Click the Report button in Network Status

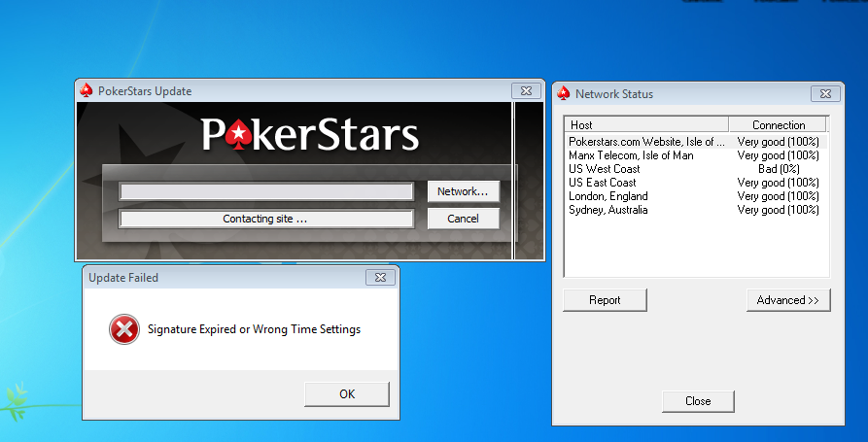(x=605, y=300)
